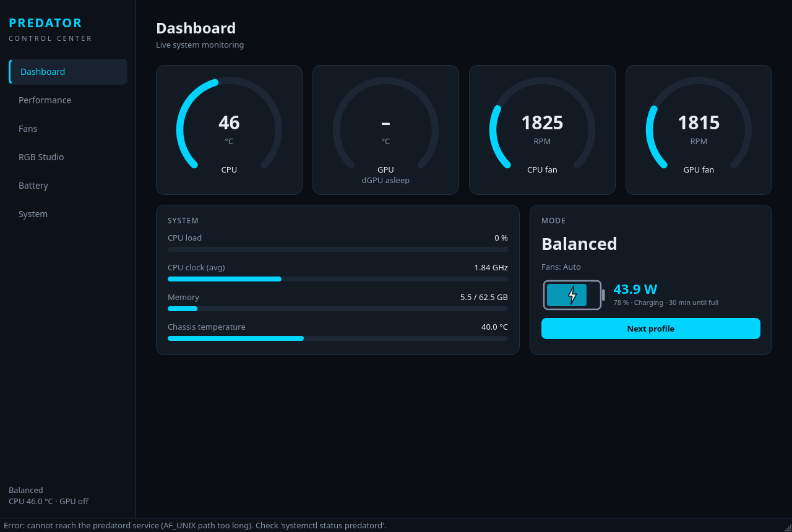Screen dimensions: 792x532
Task: Click the 'Balanced' mode heading
Action: tap(579, 244)
